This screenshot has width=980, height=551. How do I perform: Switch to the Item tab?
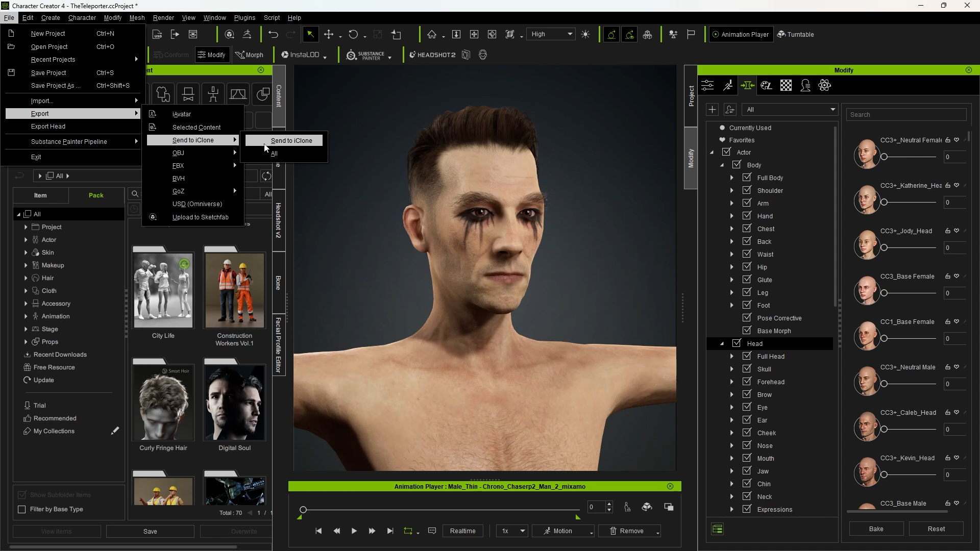click(x=40, y=195)
